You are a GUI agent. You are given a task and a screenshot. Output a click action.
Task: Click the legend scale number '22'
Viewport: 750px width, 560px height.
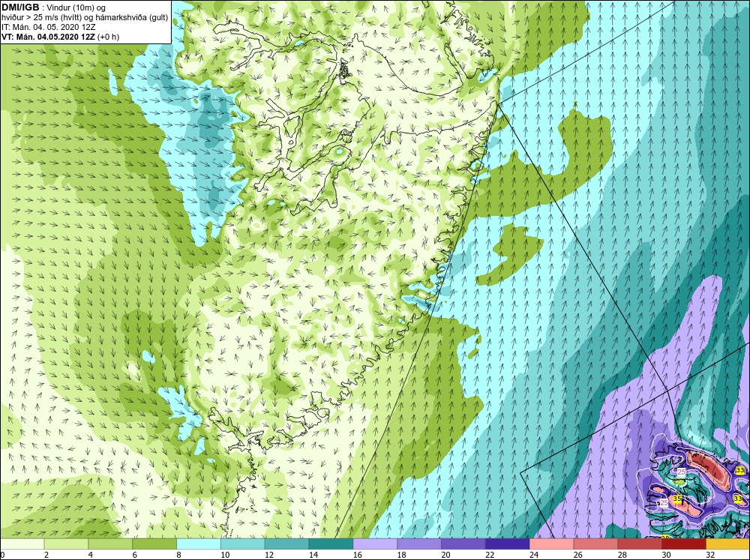490,555
